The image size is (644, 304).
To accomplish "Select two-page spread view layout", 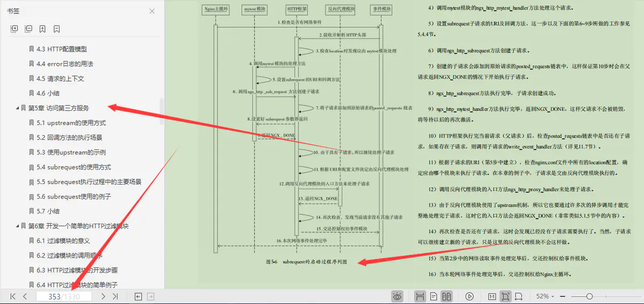I will (x=447, y=296).
